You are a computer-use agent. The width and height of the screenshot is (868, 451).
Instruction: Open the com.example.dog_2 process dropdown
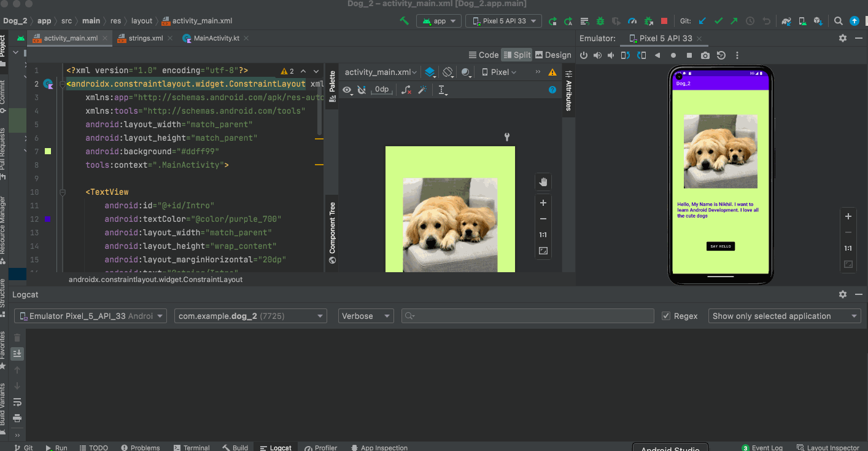(x=250, y=316)
